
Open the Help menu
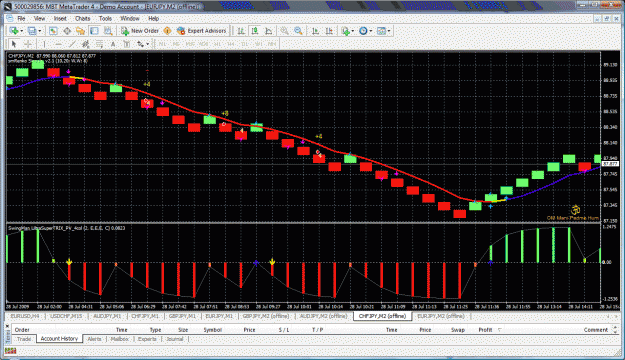(x=153, y=18)
